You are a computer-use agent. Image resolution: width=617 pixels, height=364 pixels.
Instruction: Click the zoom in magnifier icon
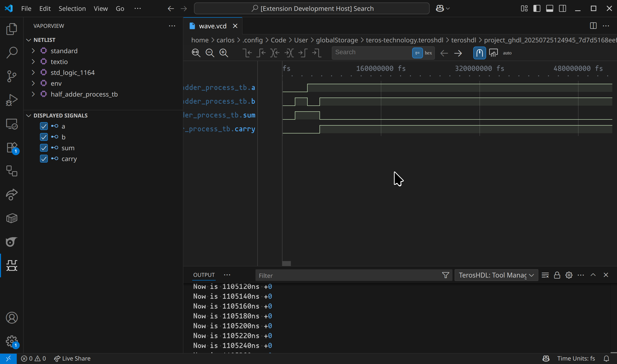(x=224, y=53)
